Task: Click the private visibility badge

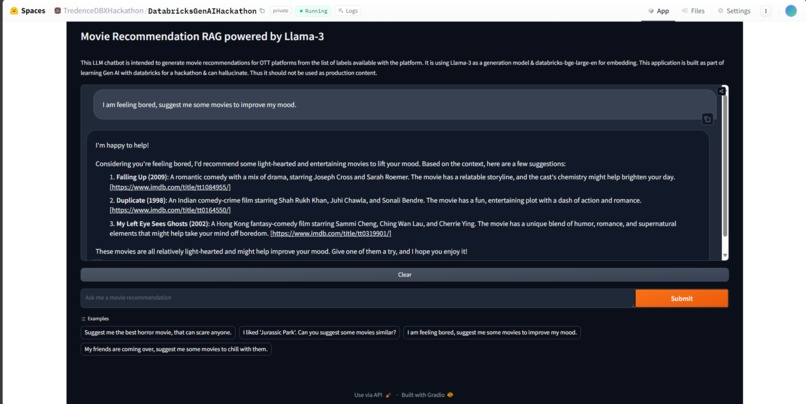Action: point(281,11)
